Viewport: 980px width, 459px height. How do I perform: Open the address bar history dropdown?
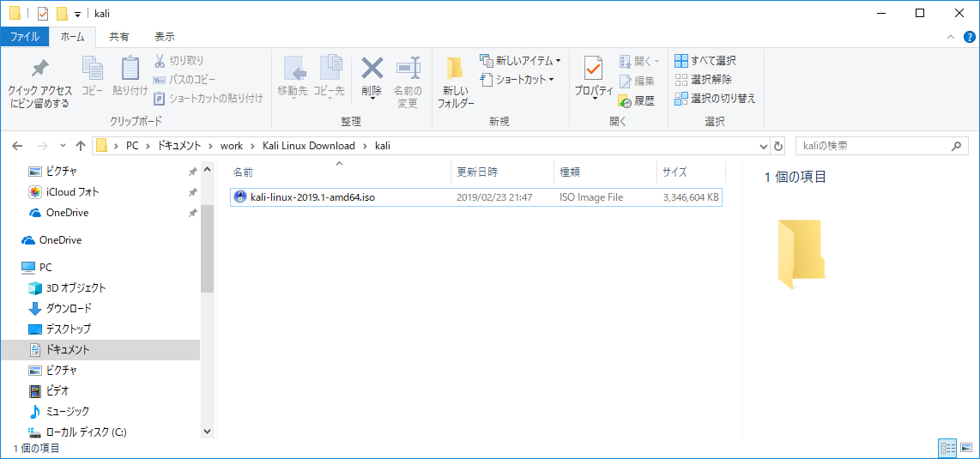pos(764,146)
